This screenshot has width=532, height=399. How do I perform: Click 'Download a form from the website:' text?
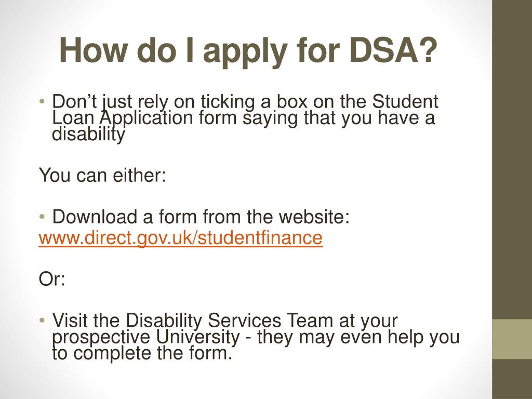click(x=201, y=217)
